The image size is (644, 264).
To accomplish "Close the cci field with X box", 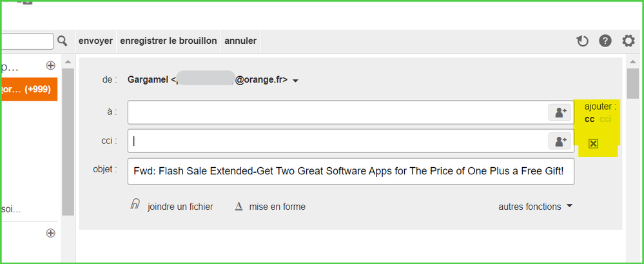I will click(x=593, y=143).
